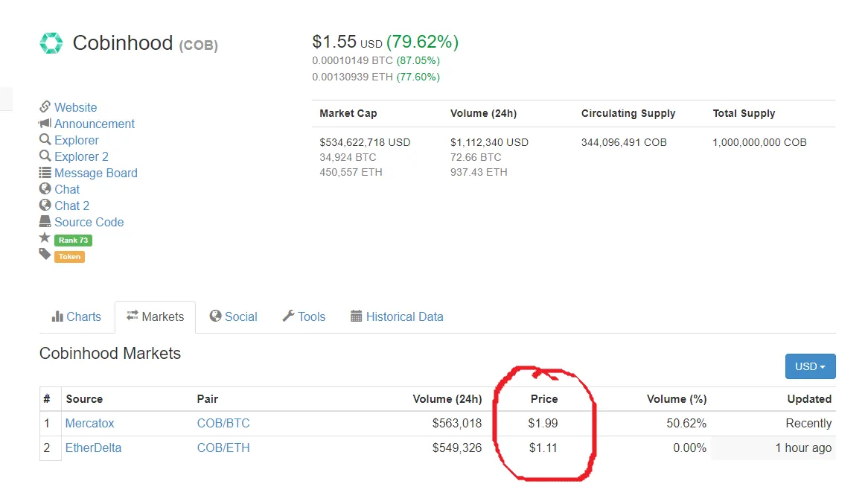Click the exchange arrows icon in Markets tab
This screenshot has height=484, width=868.
point(133,316)
